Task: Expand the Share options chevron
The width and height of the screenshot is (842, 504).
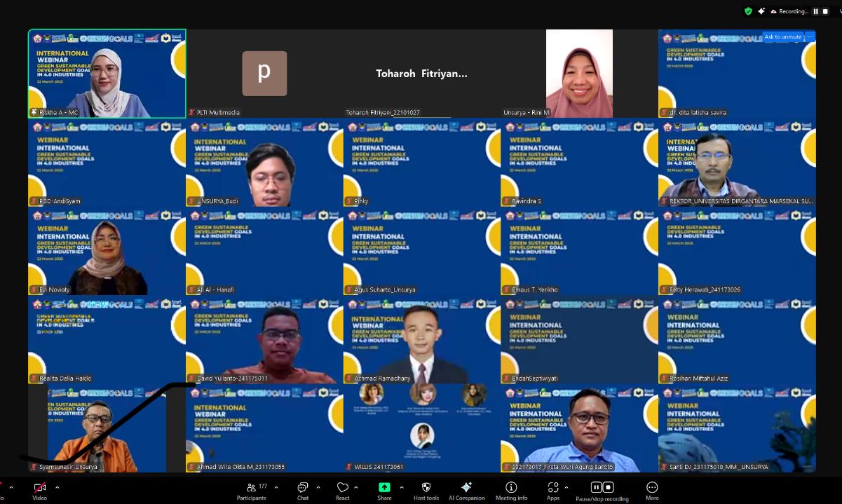Action: 401,487
